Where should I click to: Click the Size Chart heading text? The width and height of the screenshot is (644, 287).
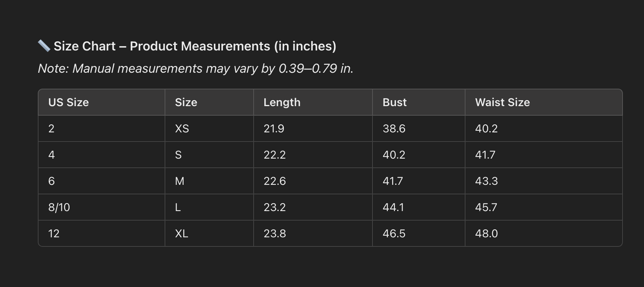click(195, 46)
